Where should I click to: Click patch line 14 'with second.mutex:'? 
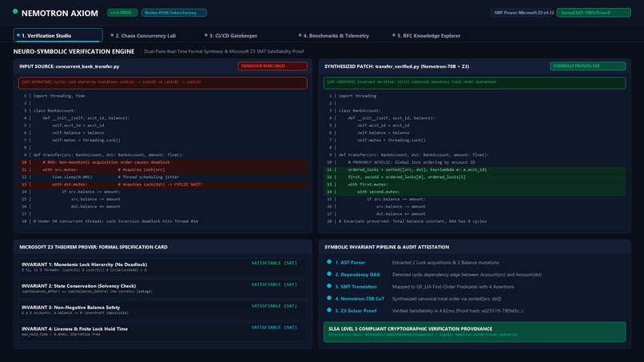point(475,192)
